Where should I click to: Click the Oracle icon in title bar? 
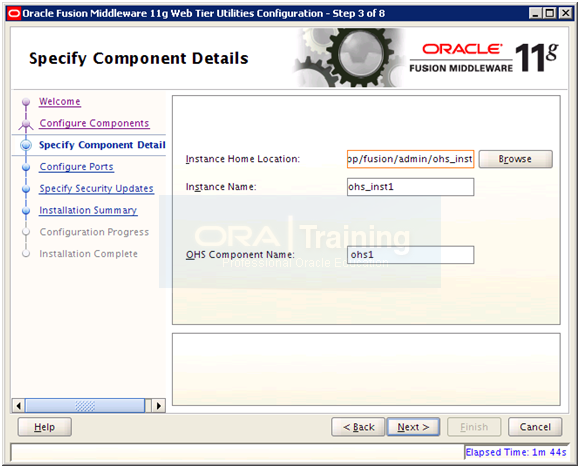coord(14,14)
